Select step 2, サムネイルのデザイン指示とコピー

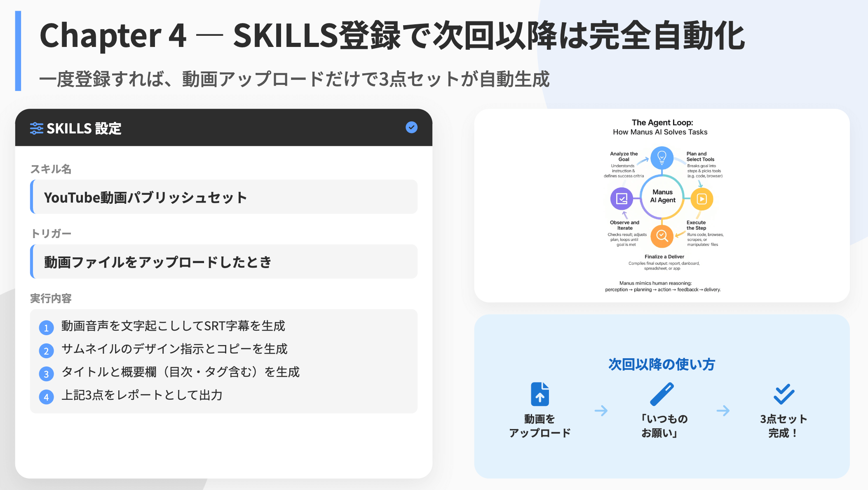[174, 349]
